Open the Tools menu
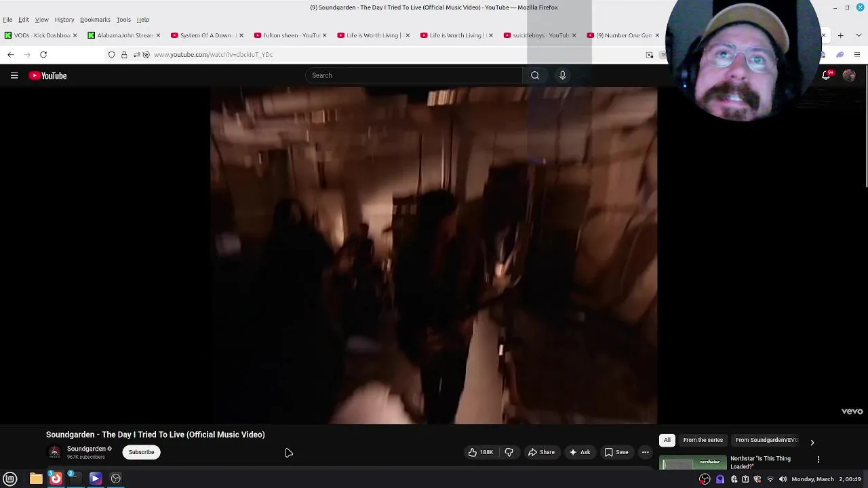 coord(123,20)
